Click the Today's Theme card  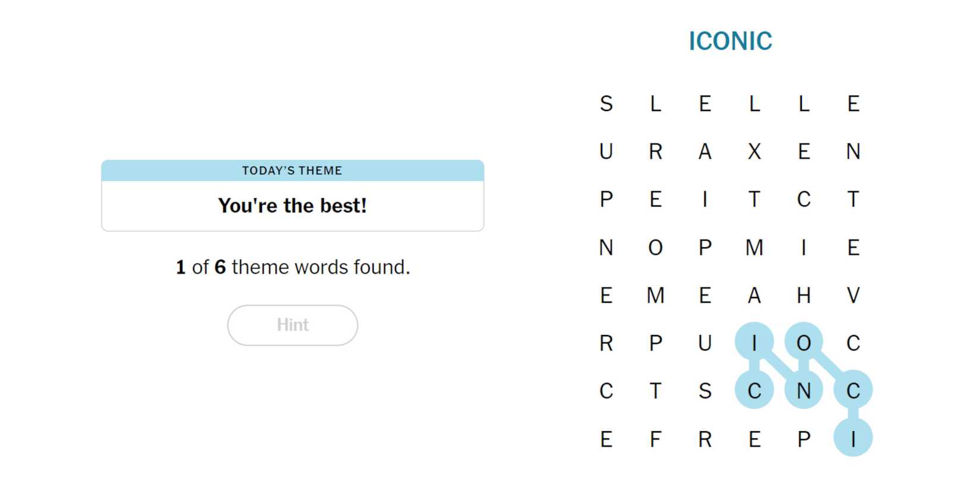[292, 195]
